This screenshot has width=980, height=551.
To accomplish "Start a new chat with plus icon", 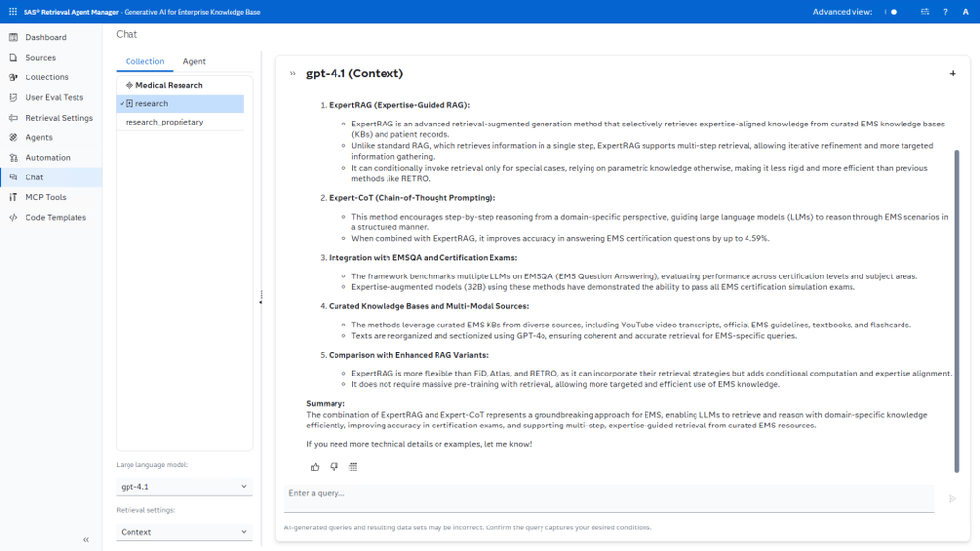I will (953, 74).
